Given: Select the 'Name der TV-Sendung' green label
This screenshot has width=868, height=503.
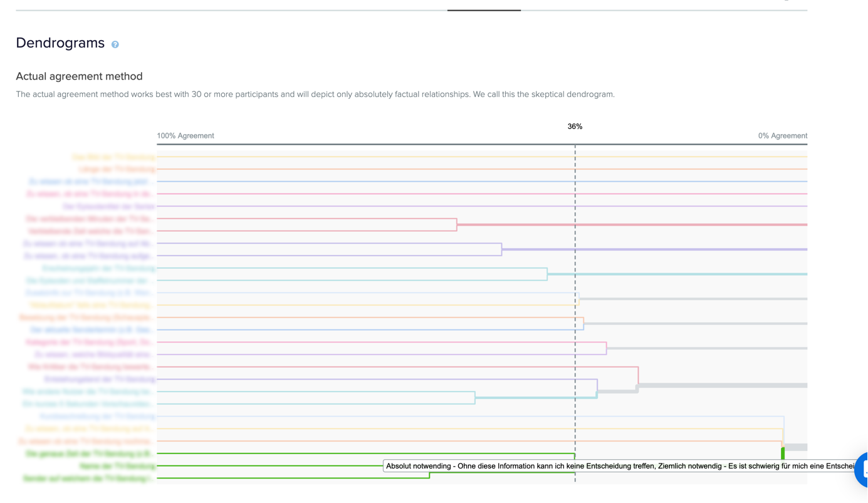Looking at the screenshot, I should point(117,466).
